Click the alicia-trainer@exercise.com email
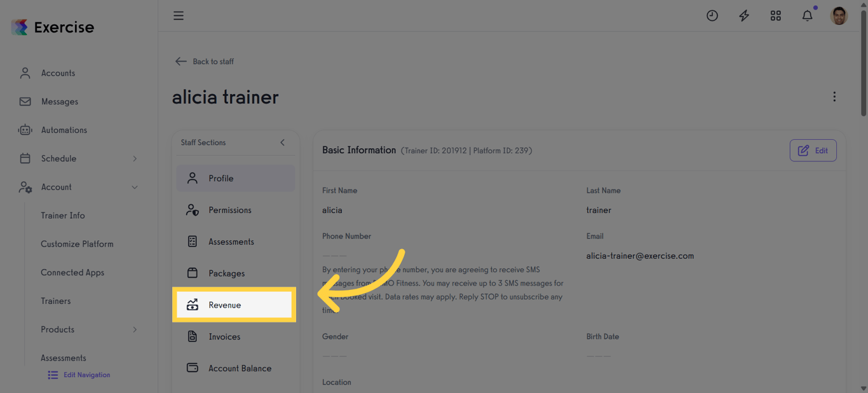868x393 pixels. (x=640, y=256)
